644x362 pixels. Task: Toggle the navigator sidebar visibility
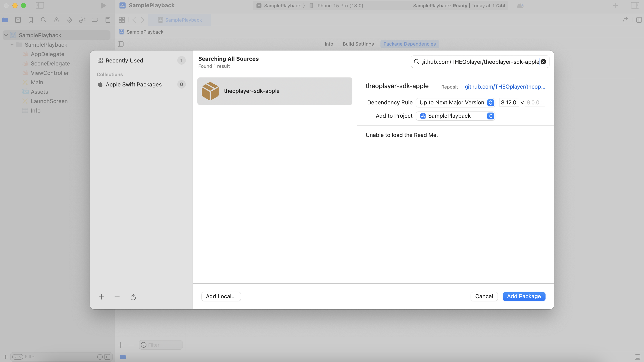pyautogui.click(x=40, y=6)
